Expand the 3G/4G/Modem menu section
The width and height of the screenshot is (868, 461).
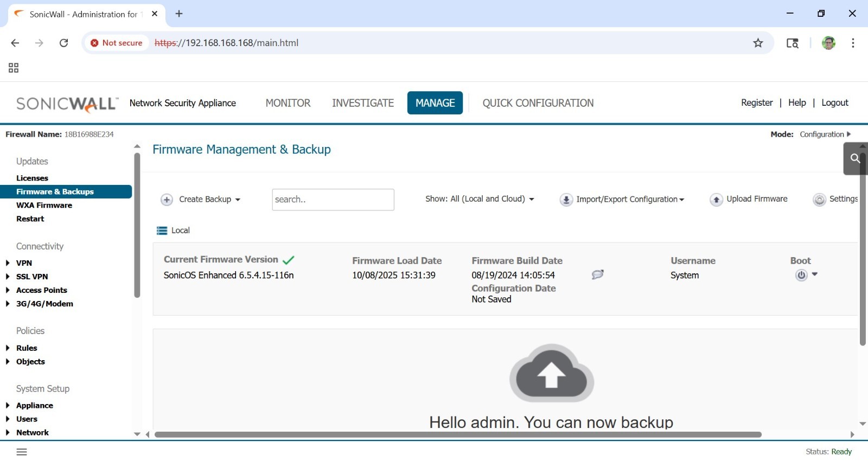pos(8,304)
